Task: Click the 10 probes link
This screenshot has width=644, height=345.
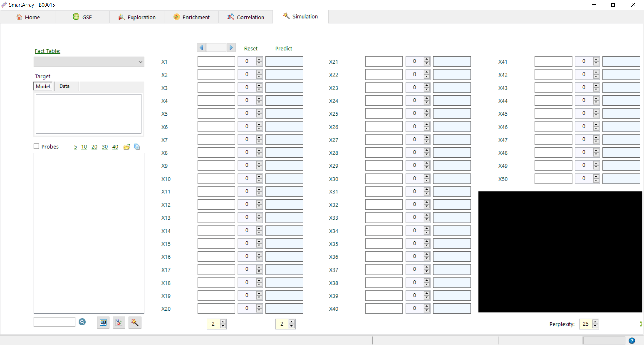Action: tap(84, 147)
